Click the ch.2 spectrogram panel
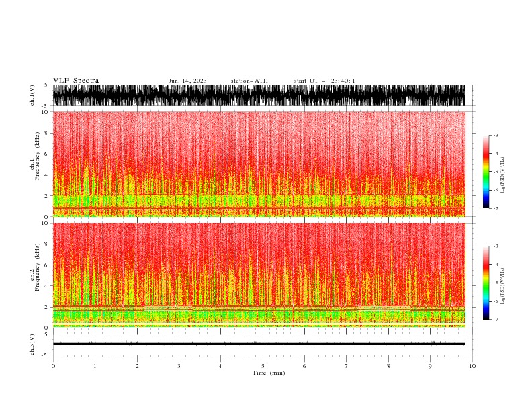The height and width of the screenshot is (411, 532). click(259, 275)
